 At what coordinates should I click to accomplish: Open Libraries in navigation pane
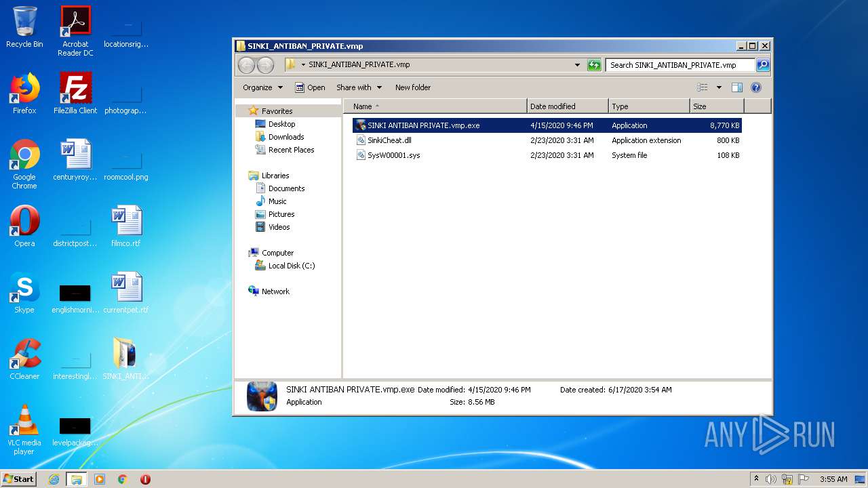point(275,176)
